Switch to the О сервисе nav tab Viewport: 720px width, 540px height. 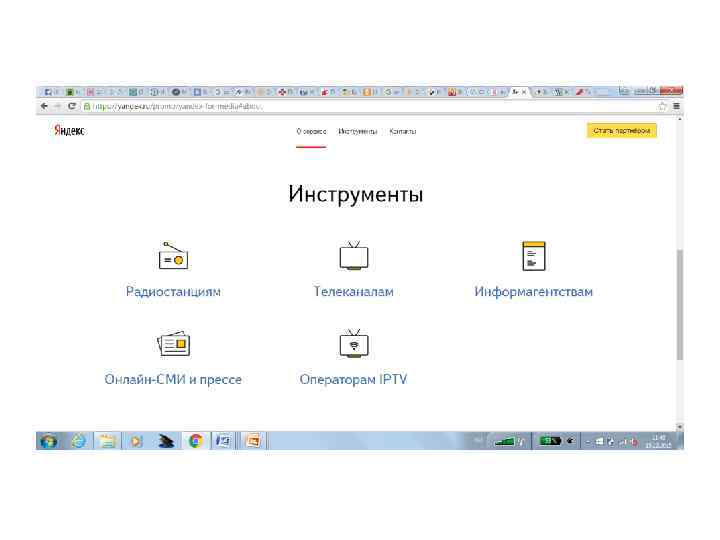click(x=311, y=131)
